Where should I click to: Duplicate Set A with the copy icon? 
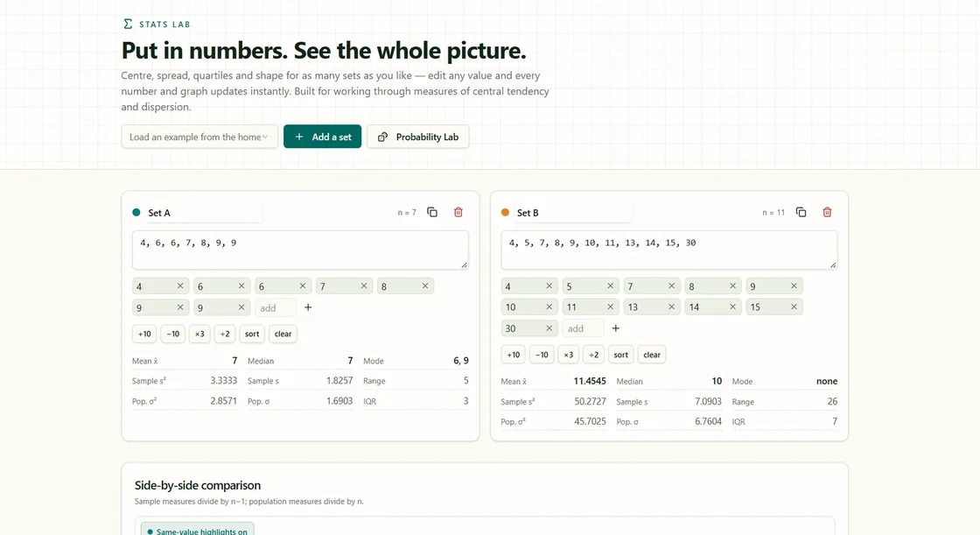(432, 212)
